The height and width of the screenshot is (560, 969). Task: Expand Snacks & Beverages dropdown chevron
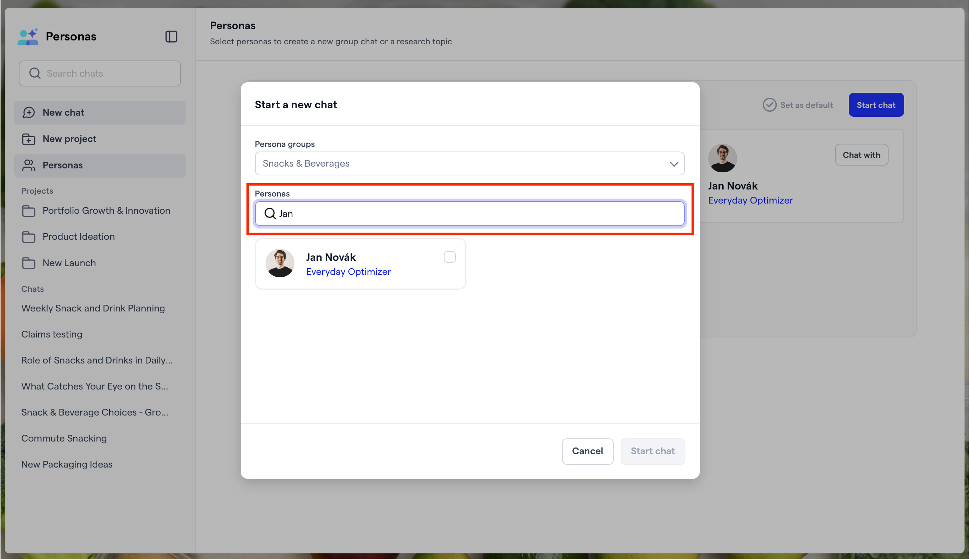674,164
